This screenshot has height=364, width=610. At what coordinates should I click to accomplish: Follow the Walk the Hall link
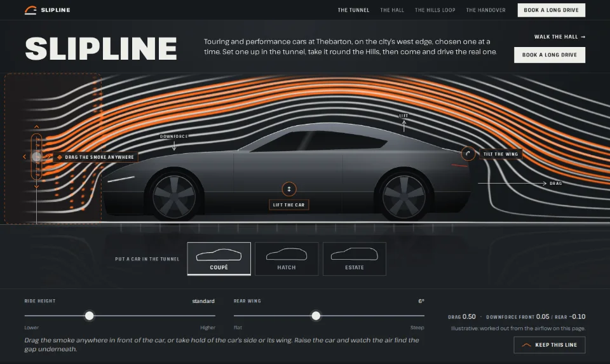point(559,37)
